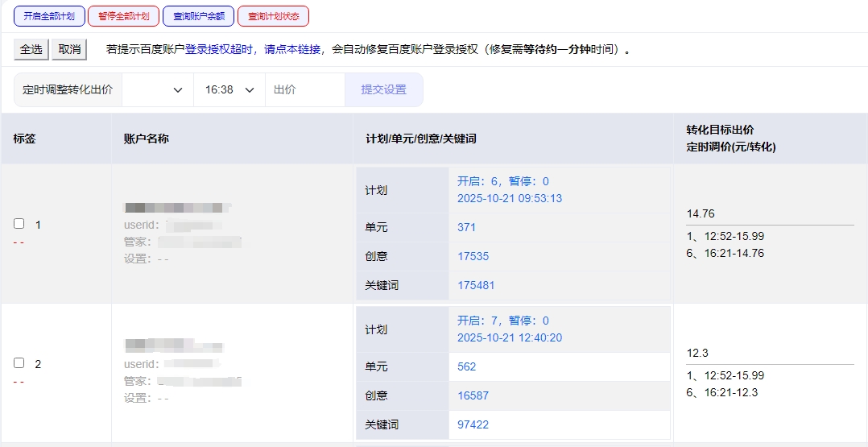Open the 创意 count link 17535
Image resolution: width=868 pixels, height=447 pixels.
click(473, 256)
